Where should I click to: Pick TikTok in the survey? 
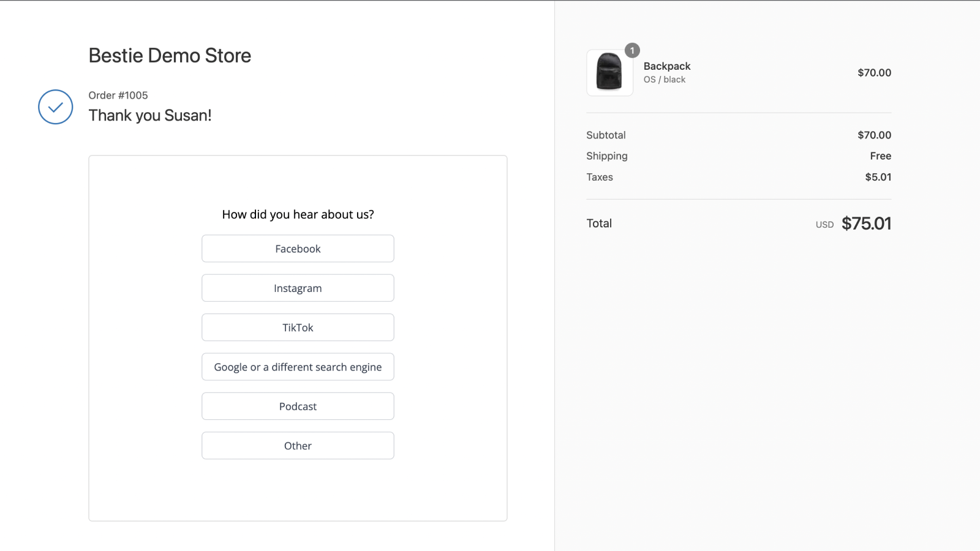click(298, 328)
